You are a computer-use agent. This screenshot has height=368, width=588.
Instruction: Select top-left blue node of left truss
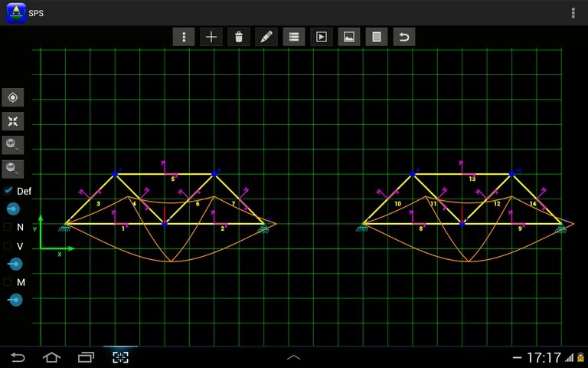115,174
